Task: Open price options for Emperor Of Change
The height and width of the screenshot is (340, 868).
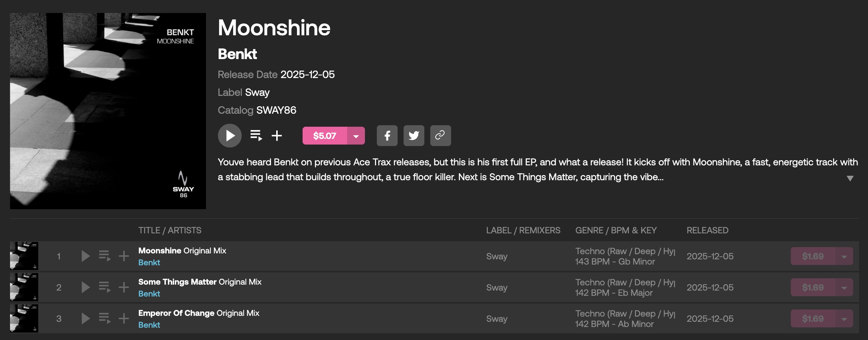Action: pyautogui.click(x=844, y=319)
